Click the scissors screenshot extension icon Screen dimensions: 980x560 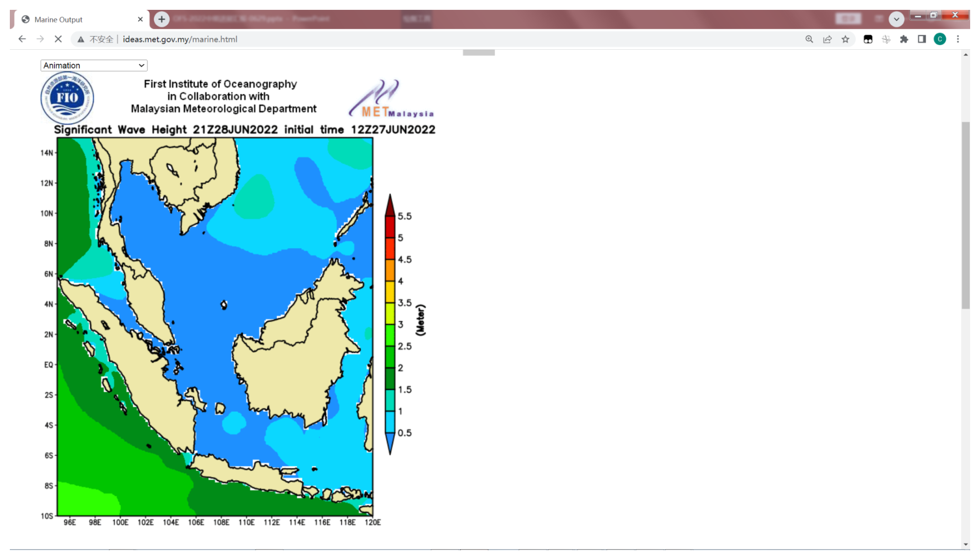[x=886, y=39]
